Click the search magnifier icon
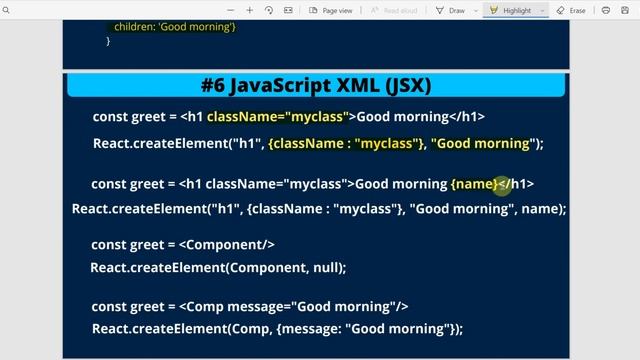Image resolution: width=640 pixels, height=360 pixels. [6, 10]
